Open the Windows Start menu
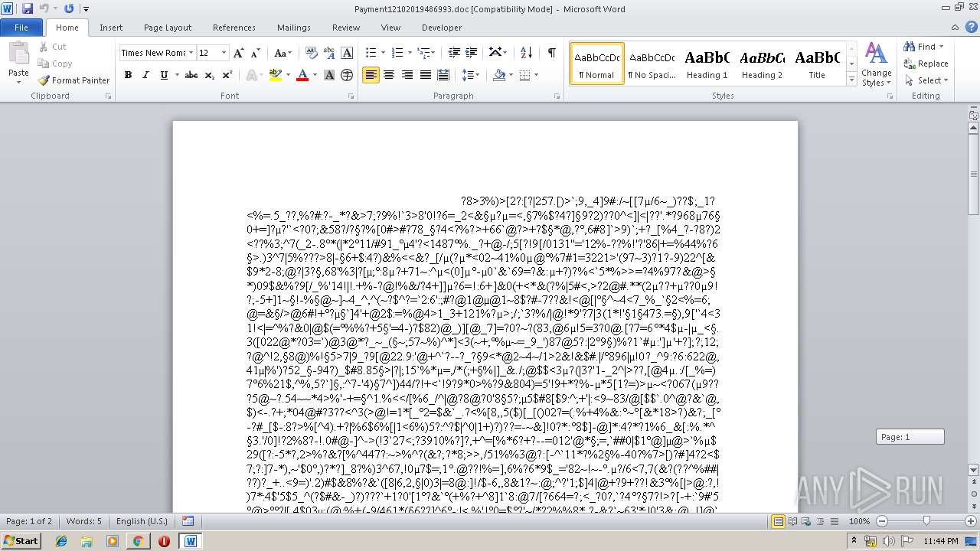The image size is (980, 551). [21, 540]
